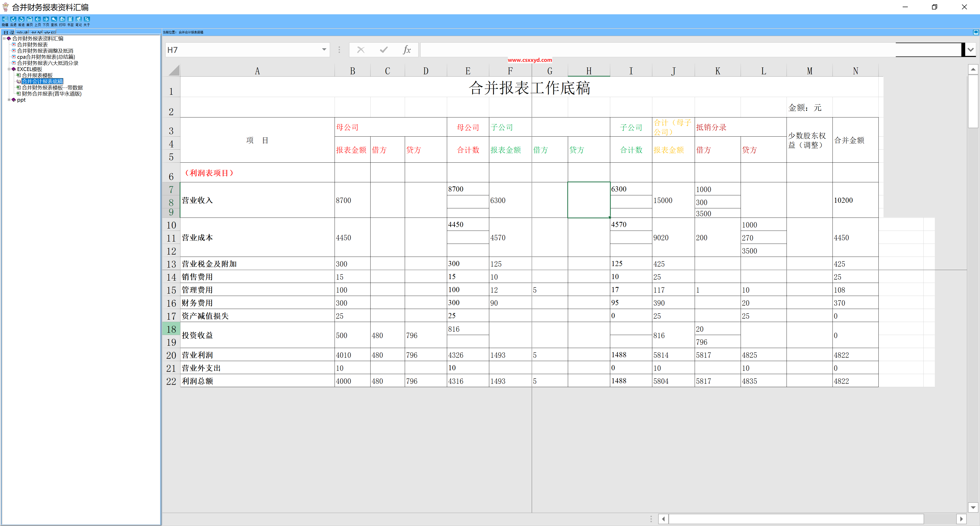The image size is (980, 526).
Task: Open cpa合并财务报表{总结篇} tree item
Action: click(46, 57)
